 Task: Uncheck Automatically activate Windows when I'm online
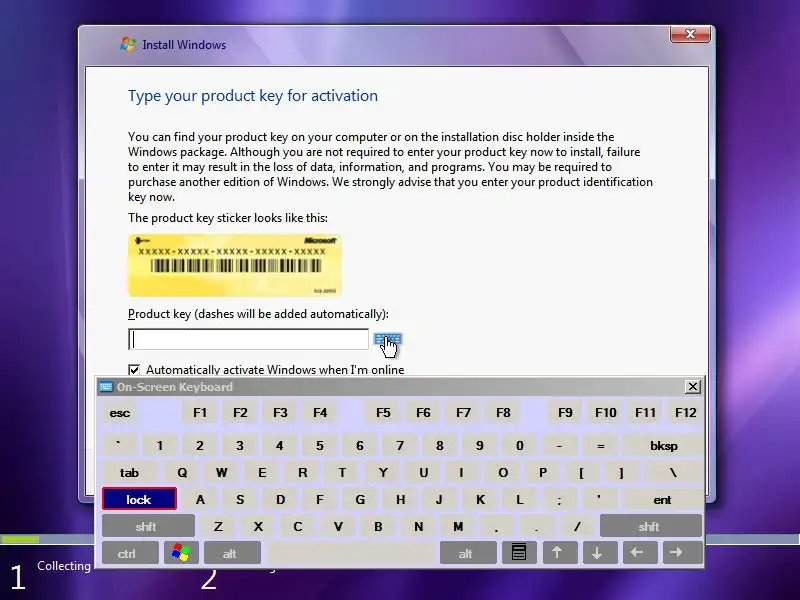click(134, 369)
